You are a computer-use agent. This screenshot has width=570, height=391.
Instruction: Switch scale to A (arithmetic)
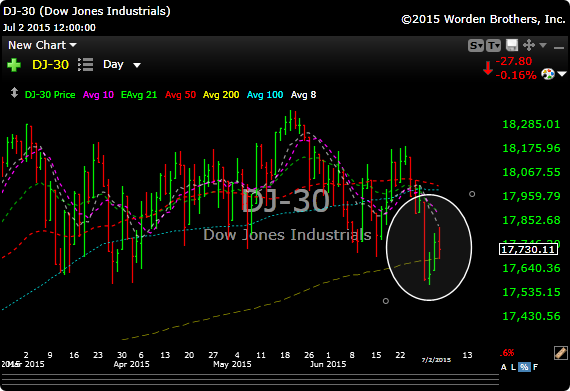point(503,367)
